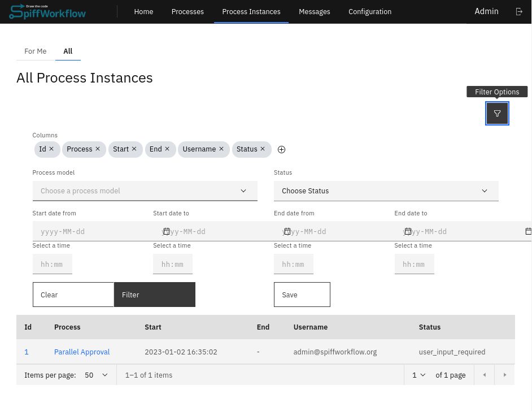The height and width of the screenshot is (411, 532).
Task: Click the Process column header
Action: [x=67, y=327]
